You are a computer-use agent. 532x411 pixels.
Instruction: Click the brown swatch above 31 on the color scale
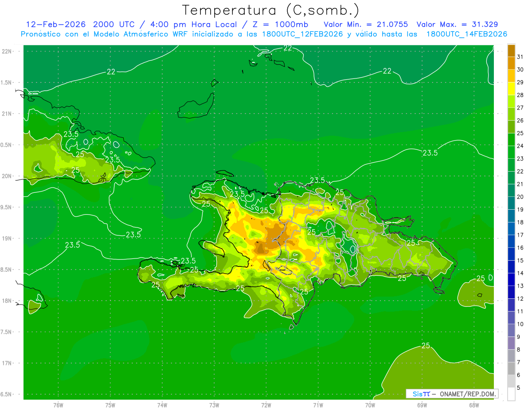point(511,51)
